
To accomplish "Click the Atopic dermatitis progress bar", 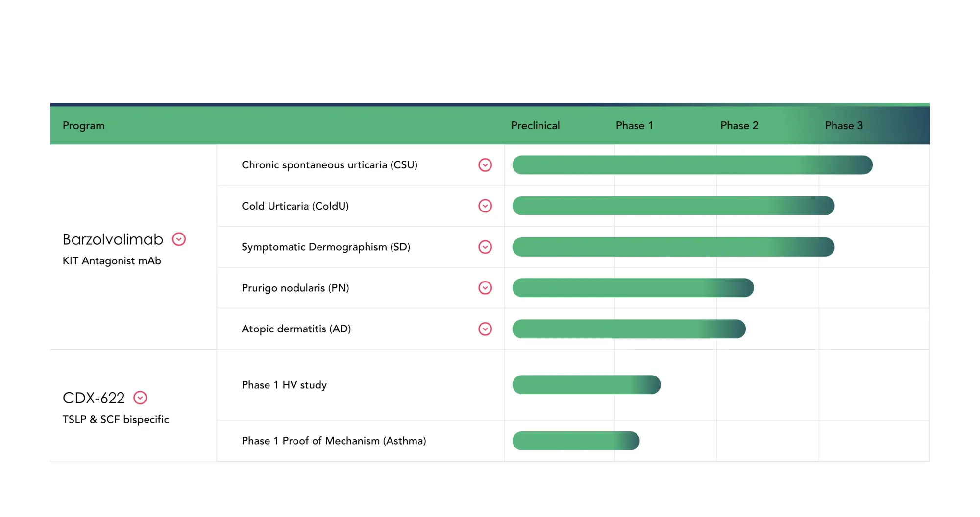I will pyautogui.click(x=629, y=329).
